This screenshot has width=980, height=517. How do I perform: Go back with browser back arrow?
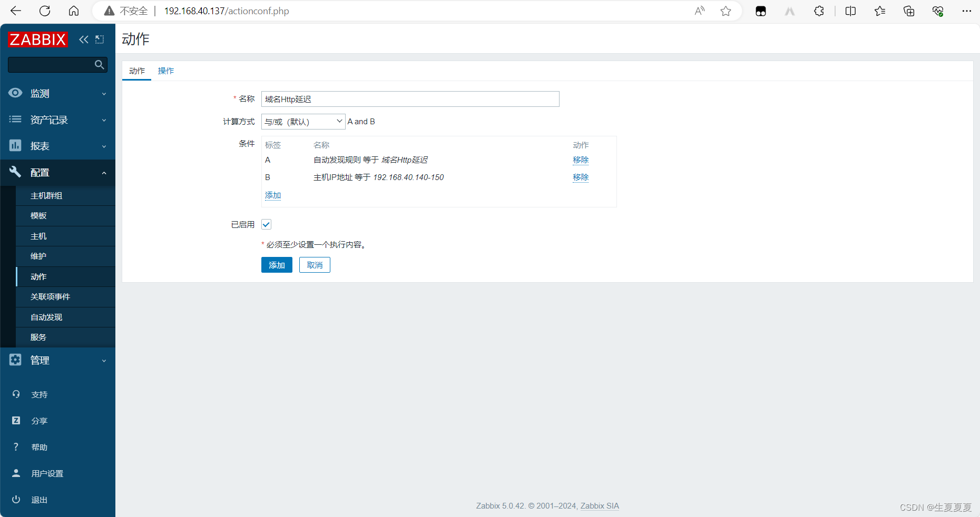[16, 11]
